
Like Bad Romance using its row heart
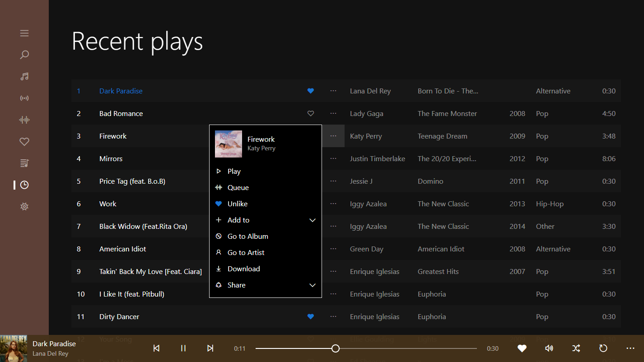point(311,113)
